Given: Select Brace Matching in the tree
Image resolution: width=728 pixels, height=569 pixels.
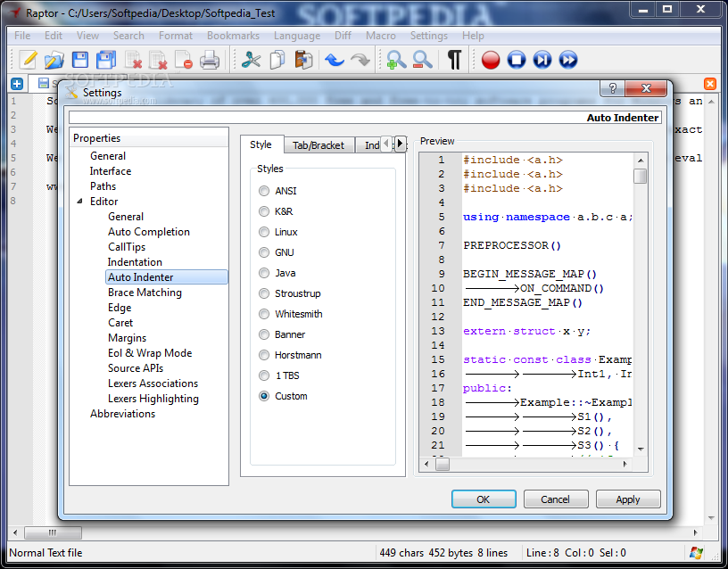Looking at the screenshot, I should pos(145,293).
